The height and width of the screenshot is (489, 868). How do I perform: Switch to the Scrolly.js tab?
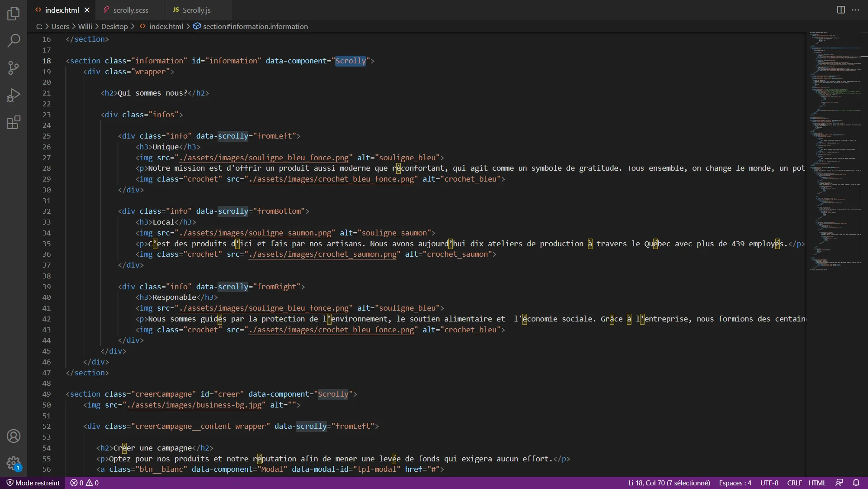pos(196,10)
